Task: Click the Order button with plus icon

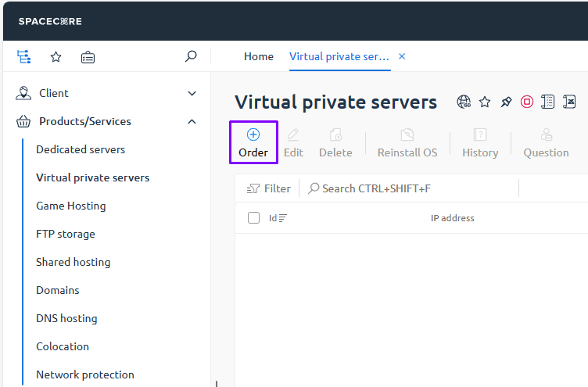Action: click(x=253, y=143)
